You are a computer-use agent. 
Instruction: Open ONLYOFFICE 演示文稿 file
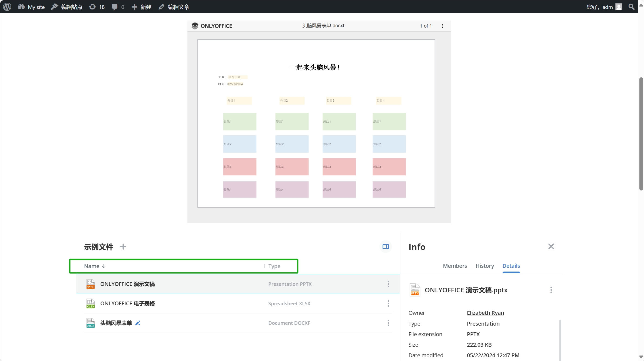coord(127,284)
